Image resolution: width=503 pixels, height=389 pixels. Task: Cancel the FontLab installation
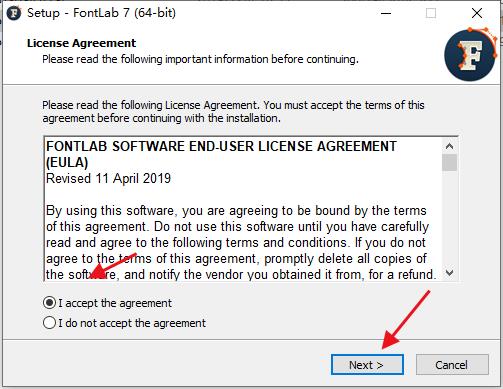tap(452, 365)
